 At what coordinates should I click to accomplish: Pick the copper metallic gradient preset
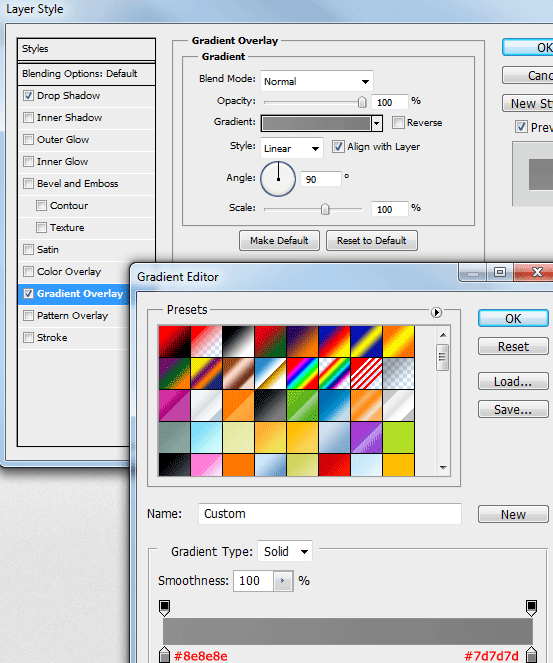[x=238, y=373]
